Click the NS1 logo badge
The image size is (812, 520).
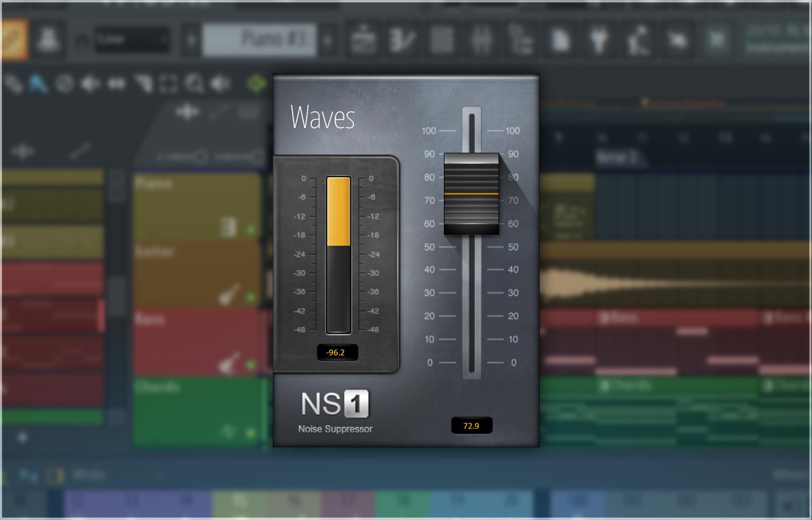tap(335, 403)
